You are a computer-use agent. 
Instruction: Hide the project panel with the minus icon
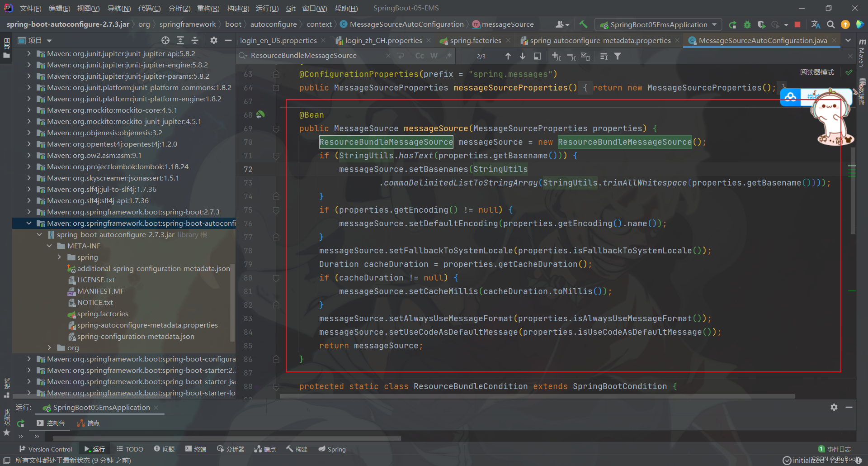228,40
